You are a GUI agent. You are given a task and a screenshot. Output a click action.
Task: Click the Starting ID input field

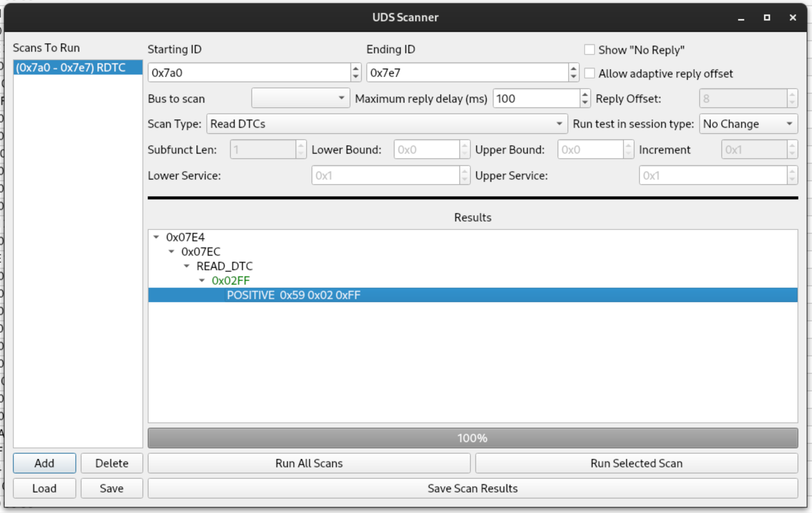249,73
